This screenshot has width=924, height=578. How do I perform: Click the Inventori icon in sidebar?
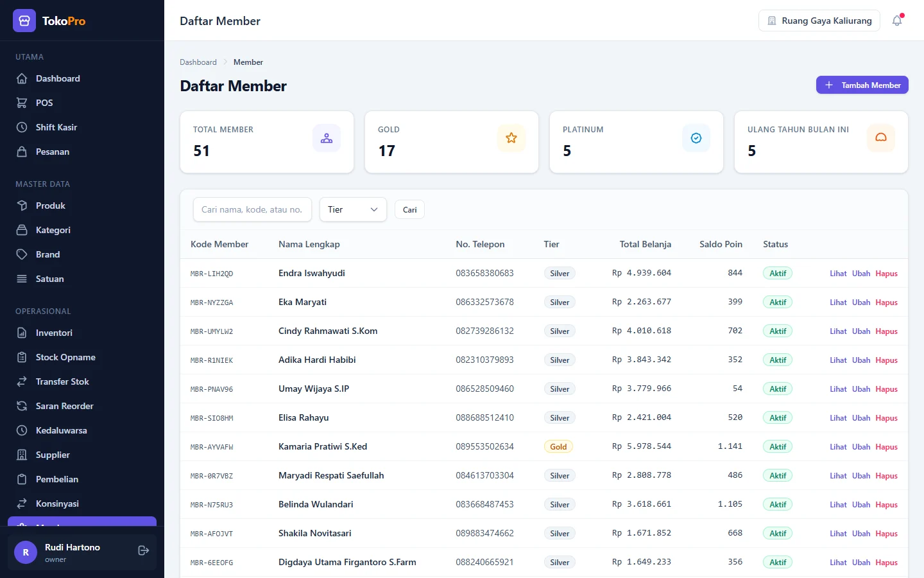[22, 333]
